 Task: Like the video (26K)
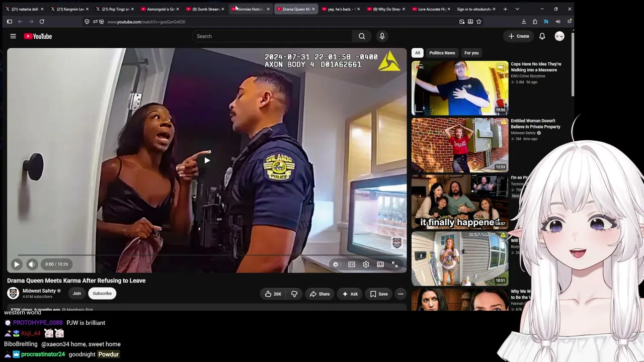[272, 294]
